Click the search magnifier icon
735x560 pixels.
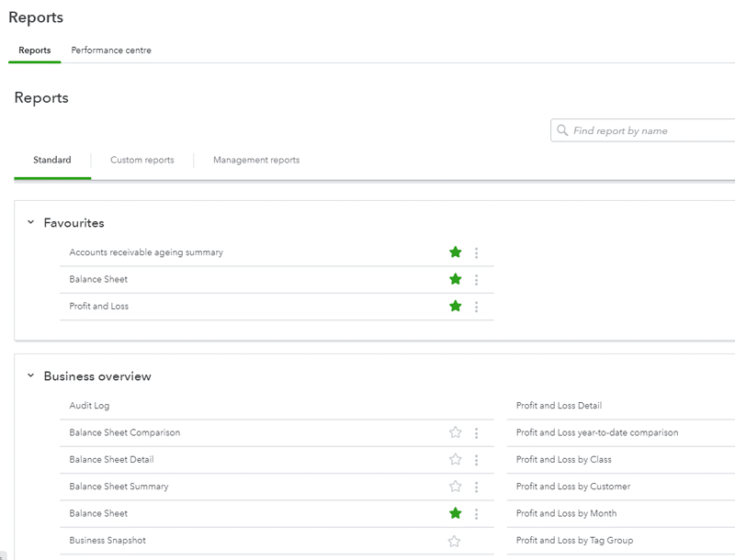tap(562, 130)
